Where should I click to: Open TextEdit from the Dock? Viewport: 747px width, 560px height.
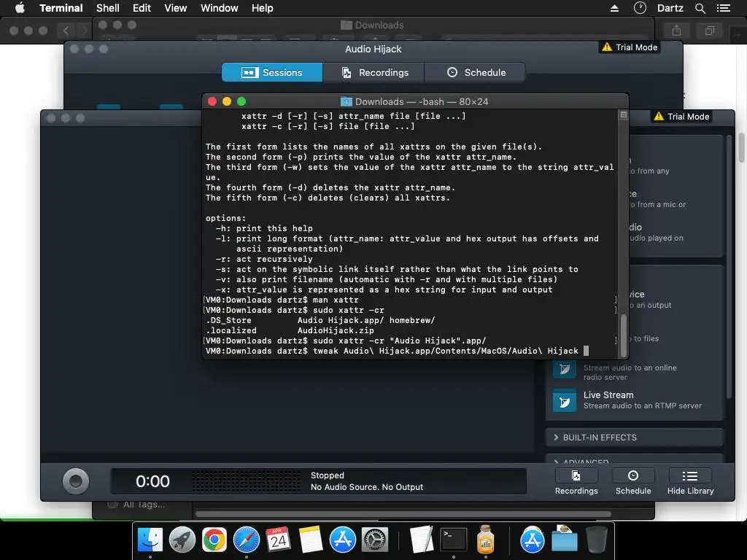422,540
